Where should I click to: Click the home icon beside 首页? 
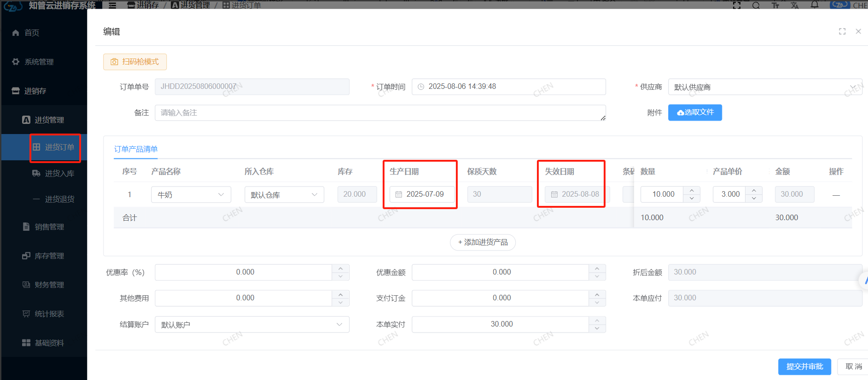click(16, 33)
